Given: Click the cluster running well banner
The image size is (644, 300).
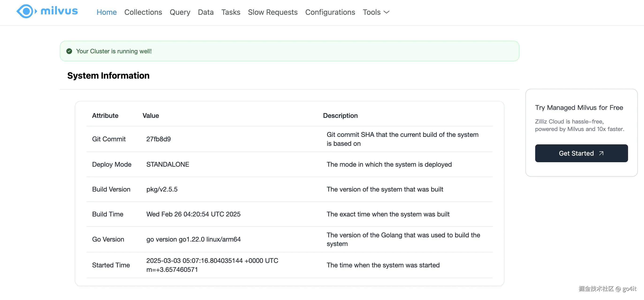Looking at the screenshot, I should [289, 51].
